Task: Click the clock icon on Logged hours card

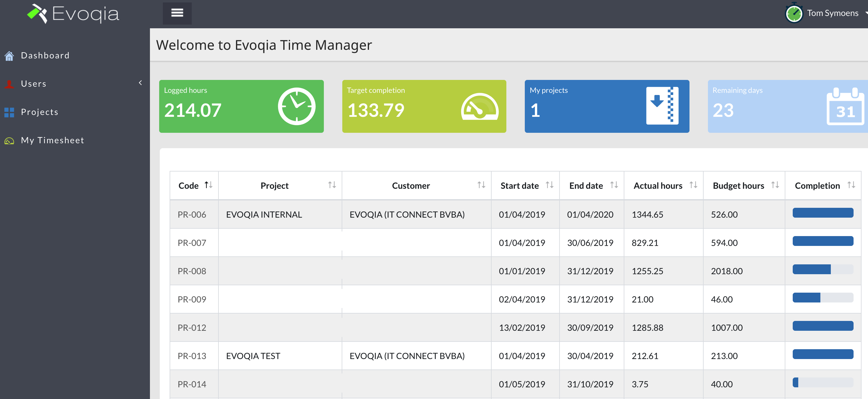Action: [x=297, y=106]
